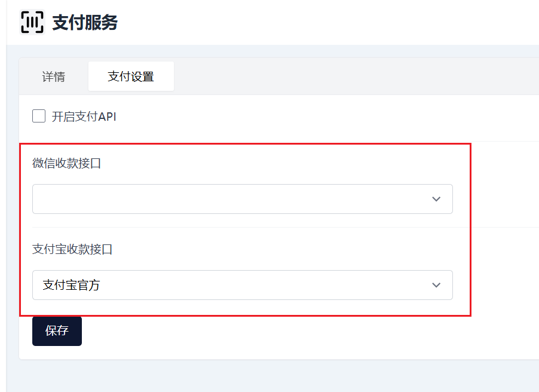The height and width of the screenshot is (392, 539).
Task: Click the chevron arrow in the 微信收款接口 selector
Action: click(436, 199)
